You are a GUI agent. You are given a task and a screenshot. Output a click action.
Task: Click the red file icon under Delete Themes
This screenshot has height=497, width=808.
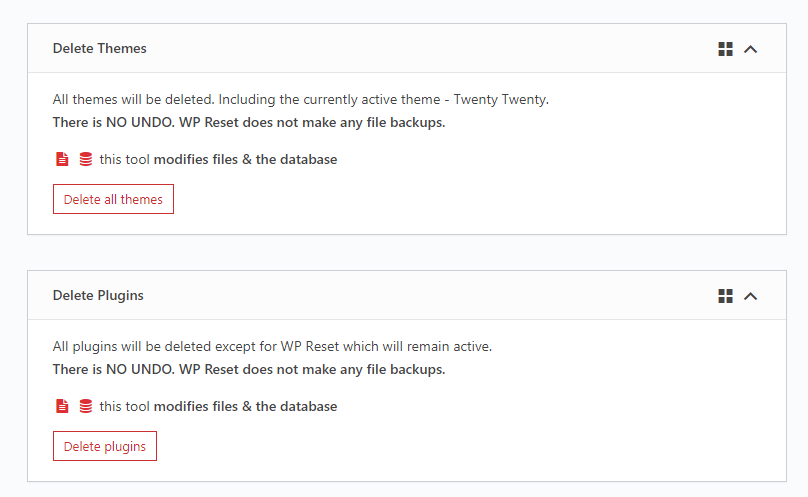[62, 159]
